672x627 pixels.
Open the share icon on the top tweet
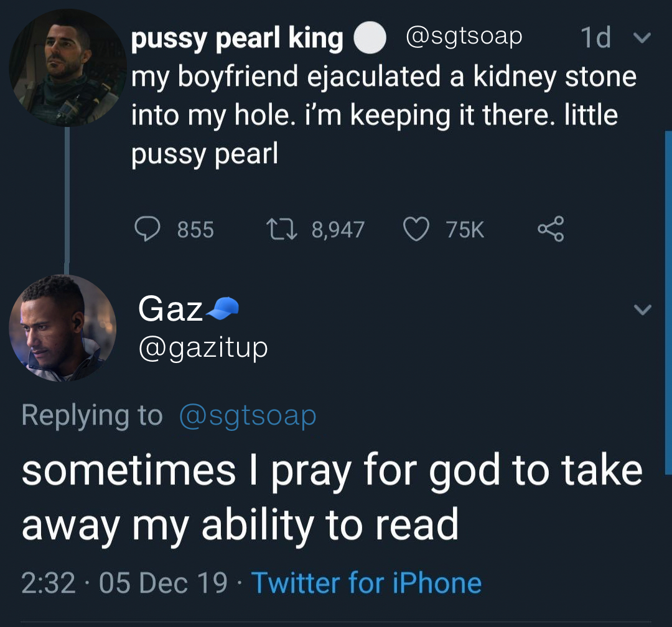click(551, 229)
